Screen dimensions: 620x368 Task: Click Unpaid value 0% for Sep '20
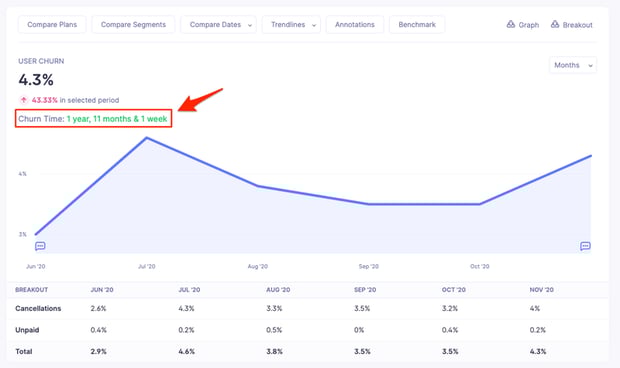pyautogui.click(x=359, y=330)
